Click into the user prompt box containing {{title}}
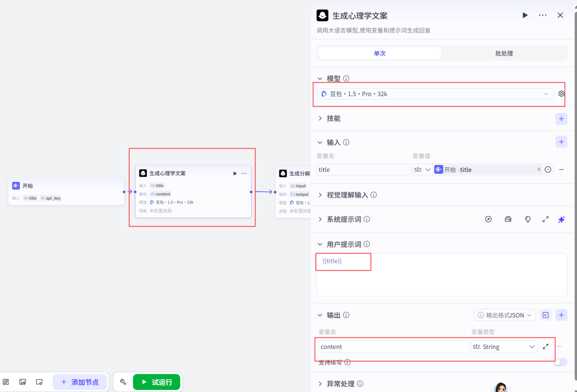577x392 pixels. [442, 275]
